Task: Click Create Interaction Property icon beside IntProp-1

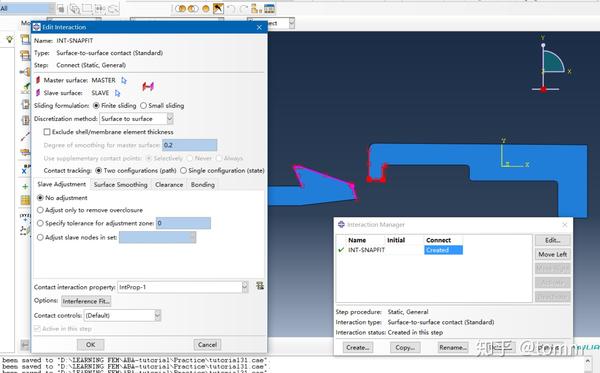Action: pyautogui.click(x=260, y=286)
